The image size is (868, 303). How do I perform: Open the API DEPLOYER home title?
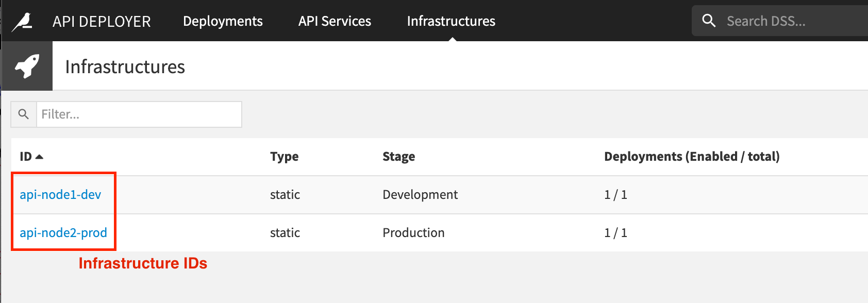pyautogui.click(x=102, y=22)
